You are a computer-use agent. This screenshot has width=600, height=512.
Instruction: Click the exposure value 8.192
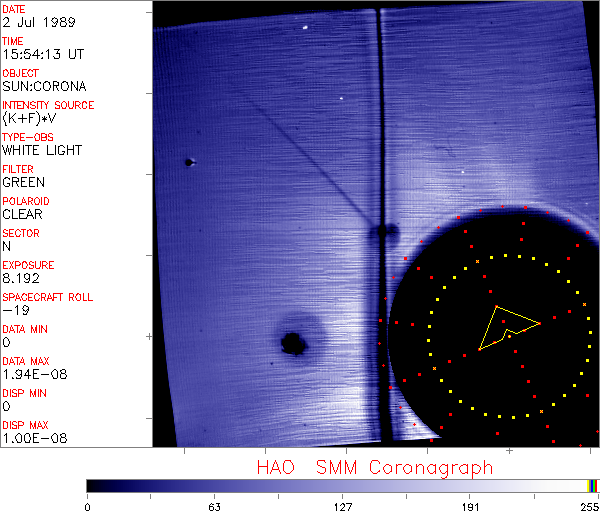point(21,278)
